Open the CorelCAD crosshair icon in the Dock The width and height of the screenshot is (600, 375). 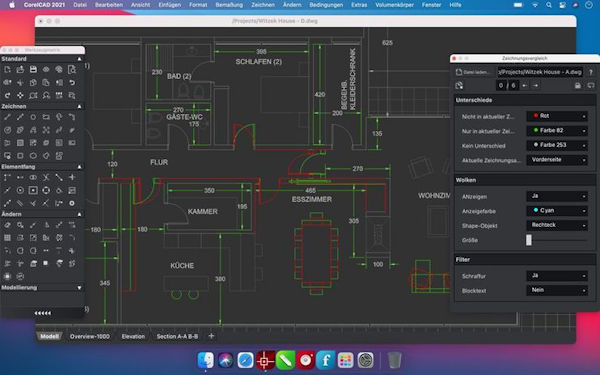pos(265,360)
